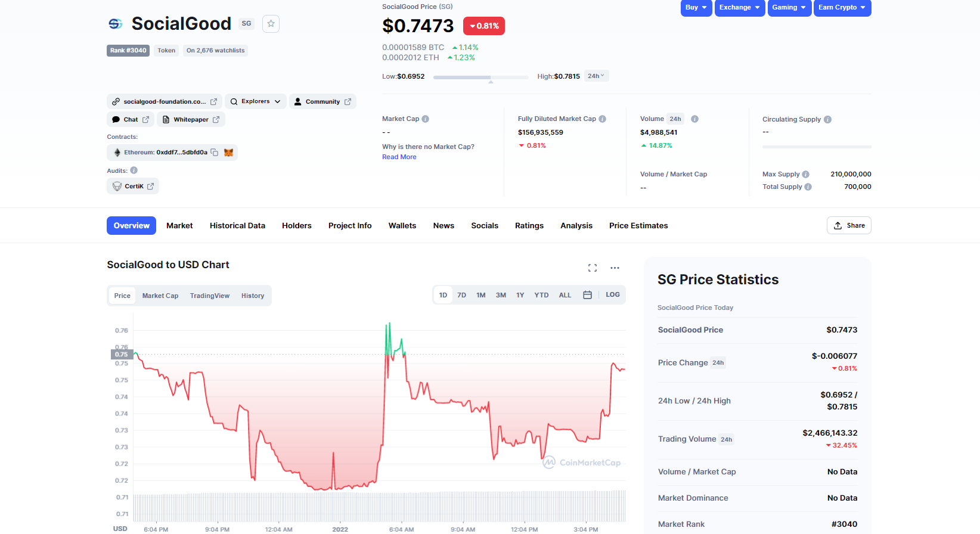980x534 pixels.
Task: Change the 24h price range period dropdown
Action: [596, 76]
